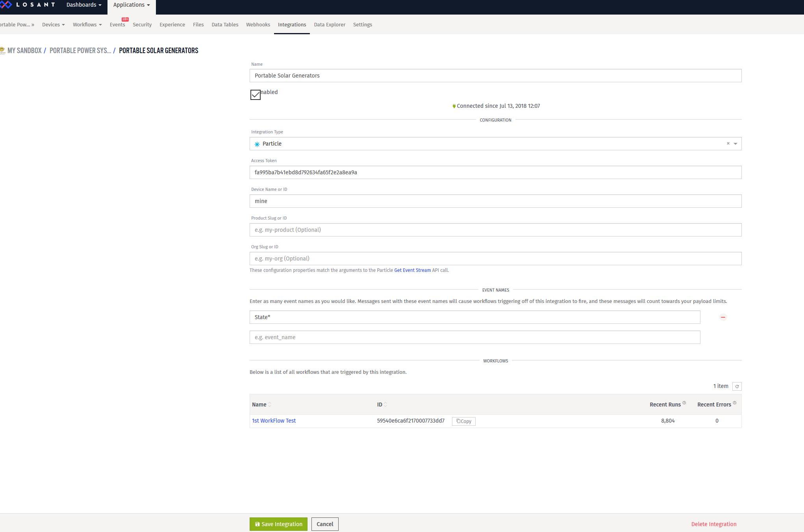This screenshot has height=532, width=804.
Task: Open the Integration Type dropdown arrow
Action: click(x=735, y=144)
